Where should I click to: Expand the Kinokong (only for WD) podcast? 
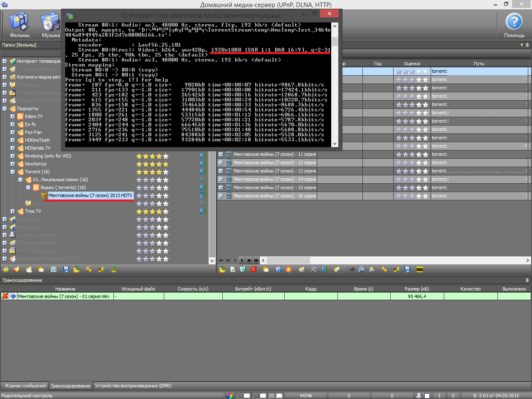(12, 156)
